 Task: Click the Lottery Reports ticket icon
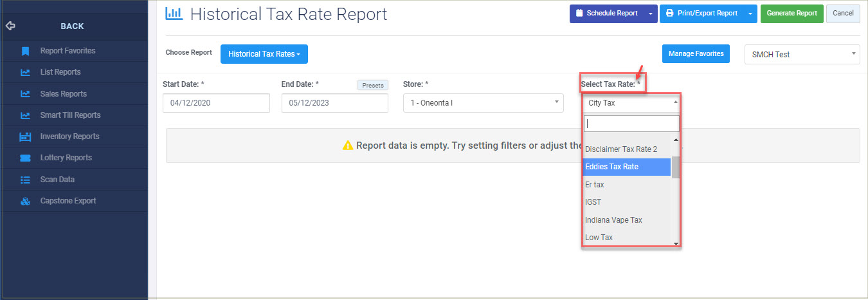(25, 158)
